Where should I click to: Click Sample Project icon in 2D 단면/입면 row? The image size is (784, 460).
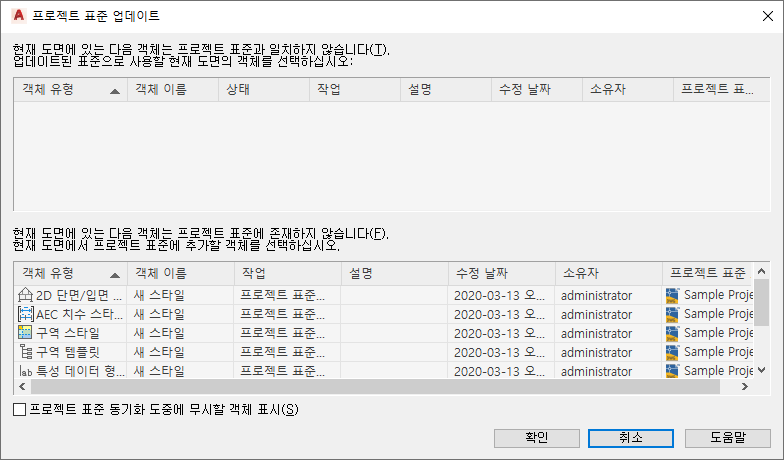tap(672, 295)
